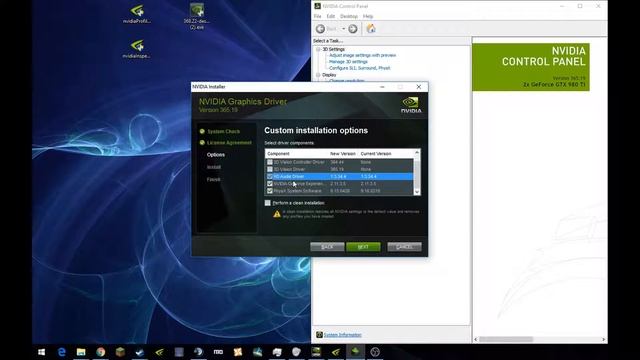Click the Forward arrow in Control Panel toolbar
This screenshot has height=360, width=640.
[353, 29]
